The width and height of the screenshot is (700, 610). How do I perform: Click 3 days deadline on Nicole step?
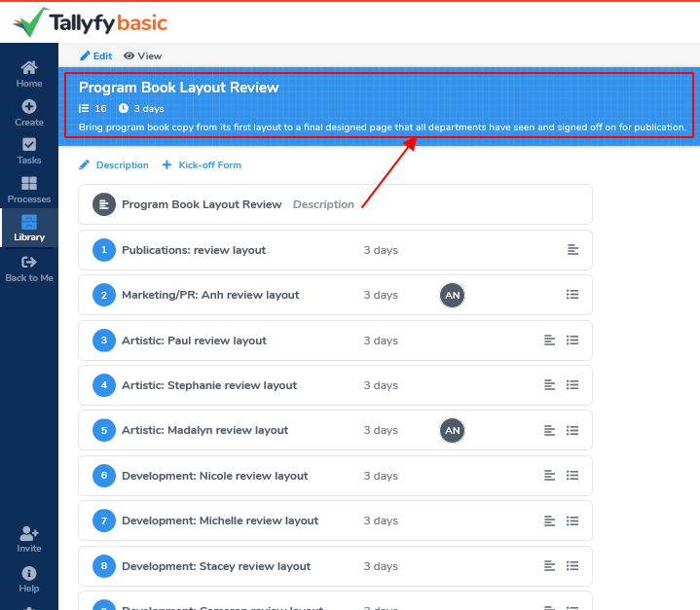[381, 476]
